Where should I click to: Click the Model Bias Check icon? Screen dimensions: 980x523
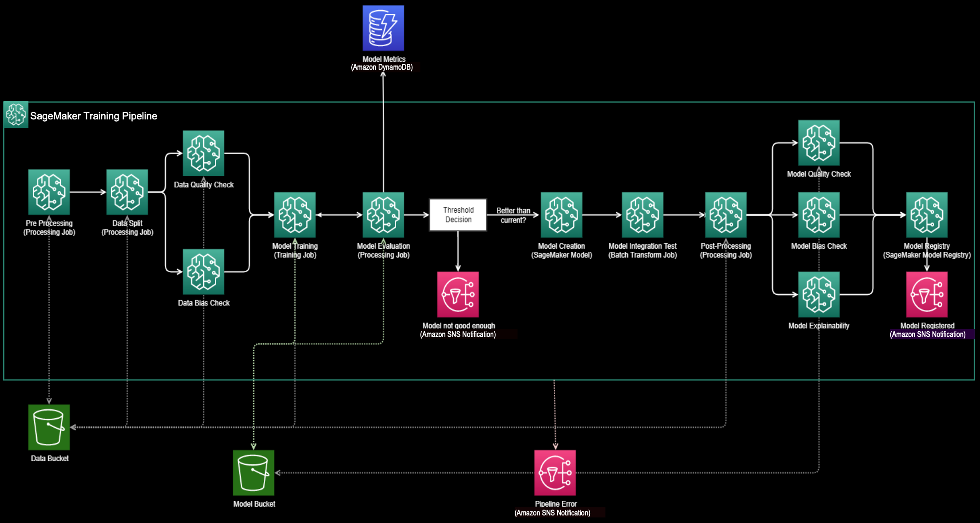click(818, 214)
